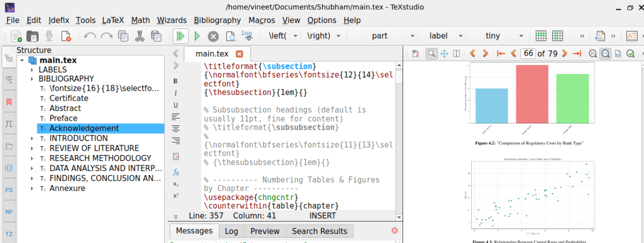Insert inline math using the fx icon
644x243 pixels.
tap(175, 172)
